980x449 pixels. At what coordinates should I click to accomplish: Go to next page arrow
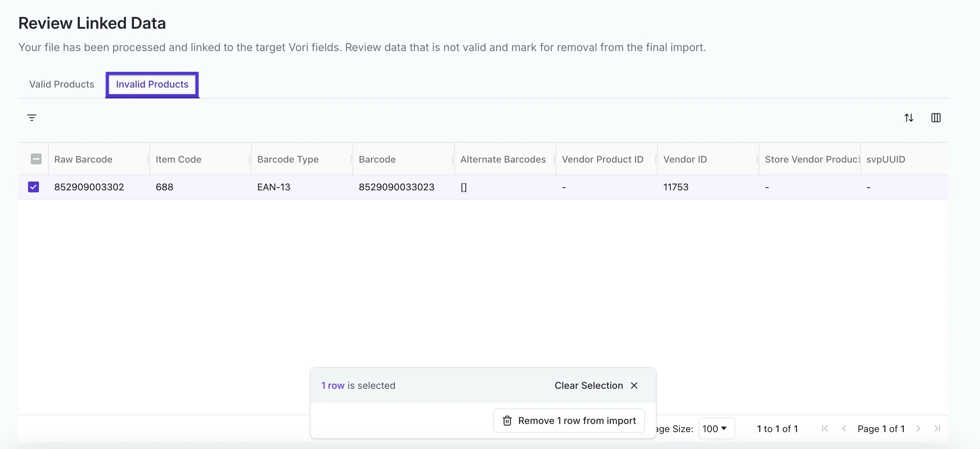point(918,428)
